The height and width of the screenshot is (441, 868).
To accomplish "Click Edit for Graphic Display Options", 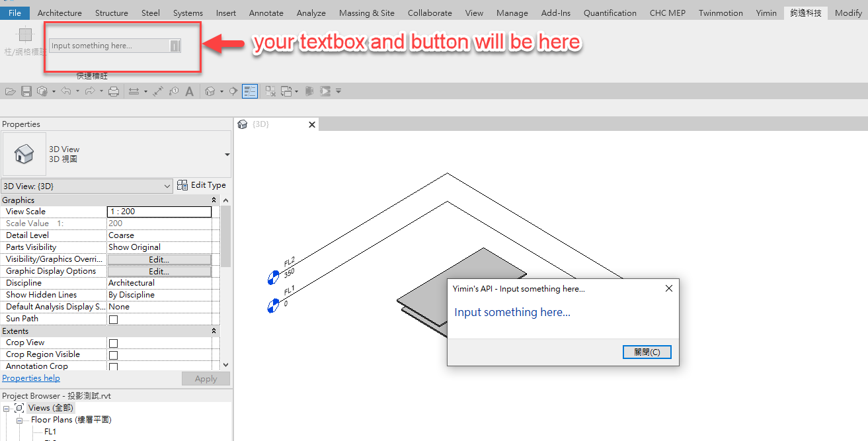I will (159, 271).
